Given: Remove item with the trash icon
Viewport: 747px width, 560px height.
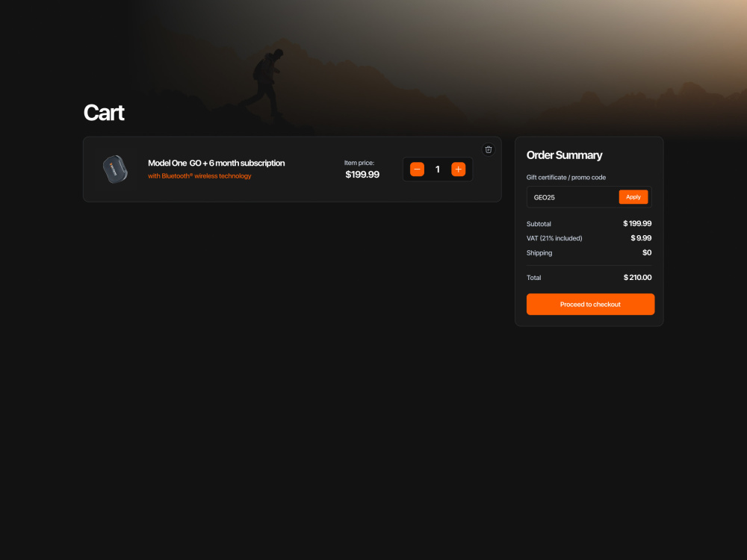Looking at the screenshot, I should [x=489, y=149].
